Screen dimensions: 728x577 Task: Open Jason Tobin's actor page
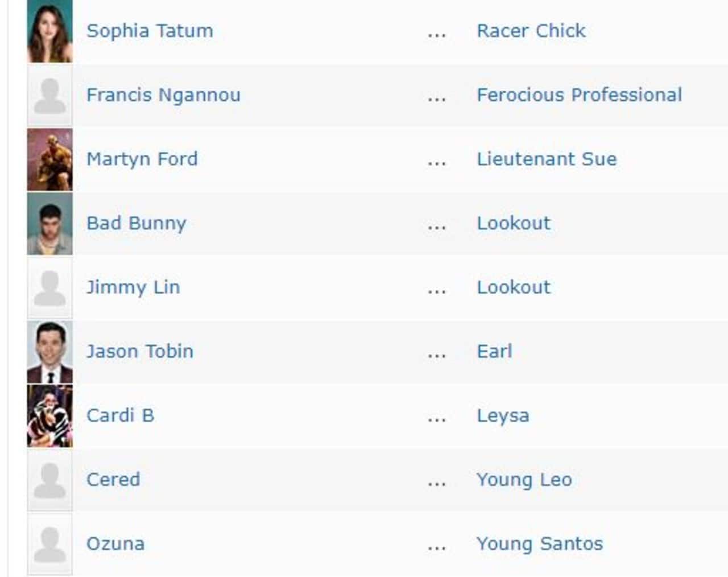pyautogui.click(x=140, y=351)
